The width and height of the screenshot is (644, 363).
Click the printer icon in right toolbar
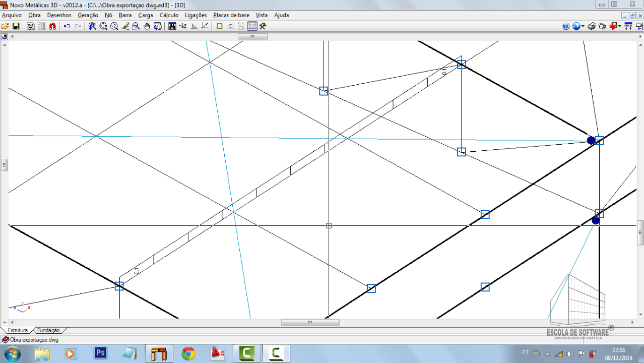[592, 26]
